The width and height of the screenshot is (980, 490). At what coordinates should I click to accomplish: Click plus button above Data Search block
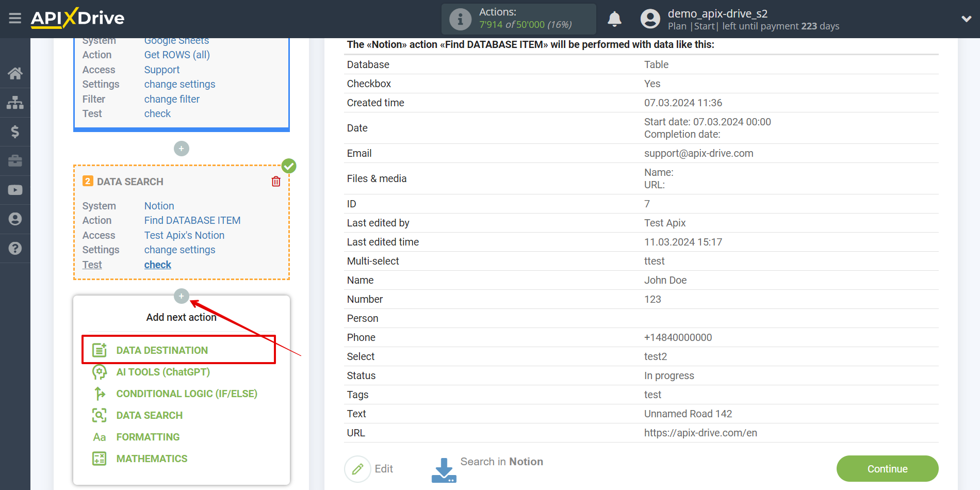(182, 149)
